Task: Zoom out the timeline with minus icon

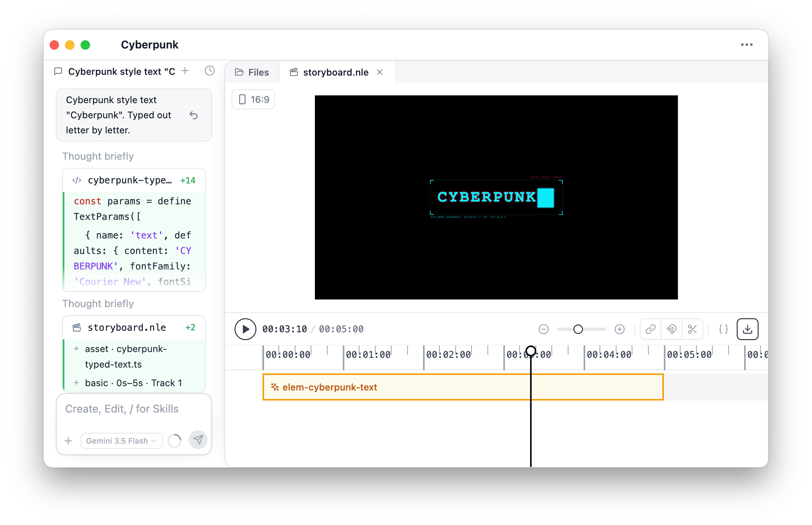Action: click(x=544, y=329)
